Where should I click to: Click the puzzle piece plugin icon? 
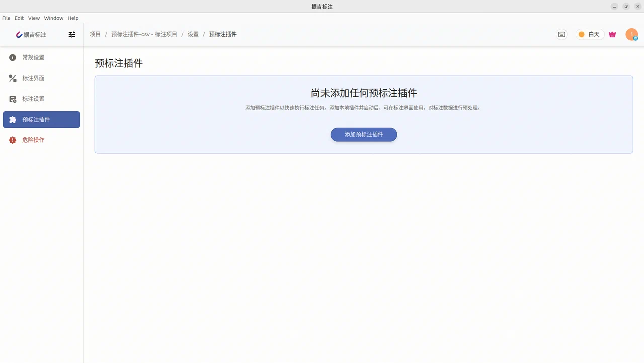pyautogui.click(x=13, y=120)
